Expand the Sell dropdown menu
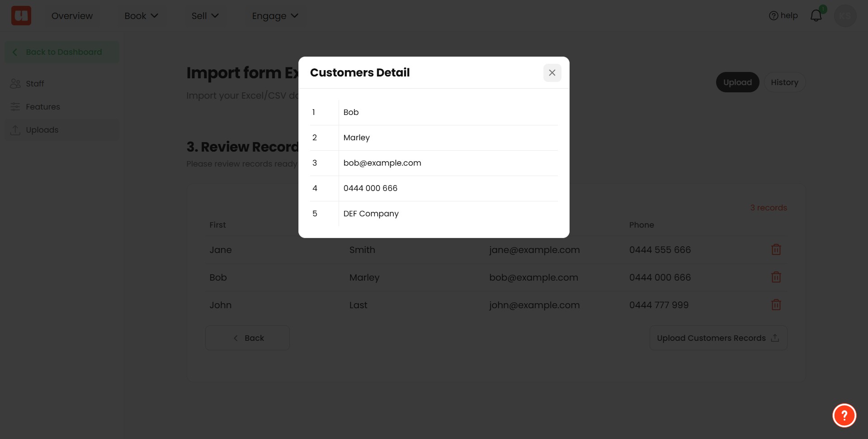 205,16
